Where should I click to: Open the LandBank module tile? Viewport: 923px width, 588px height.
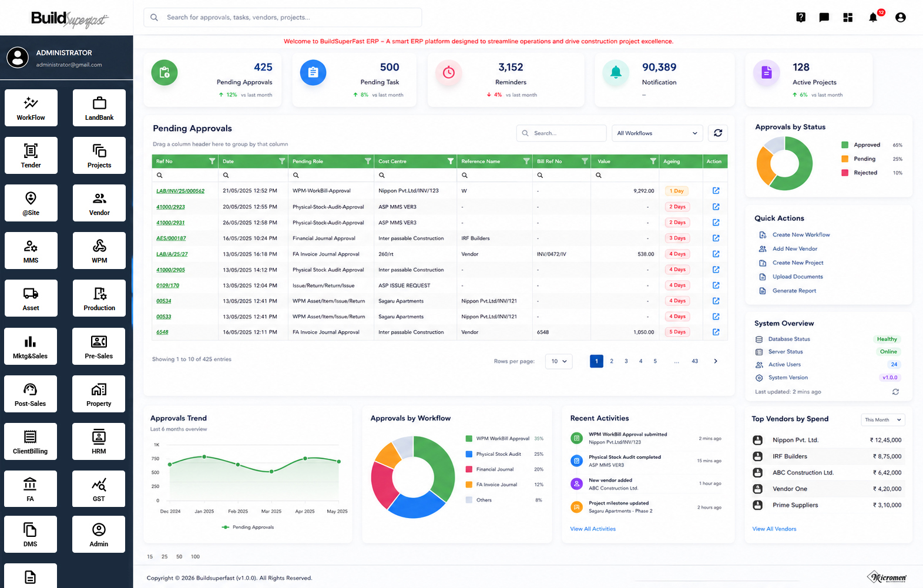pyautogui.click(x=99, y=107)
